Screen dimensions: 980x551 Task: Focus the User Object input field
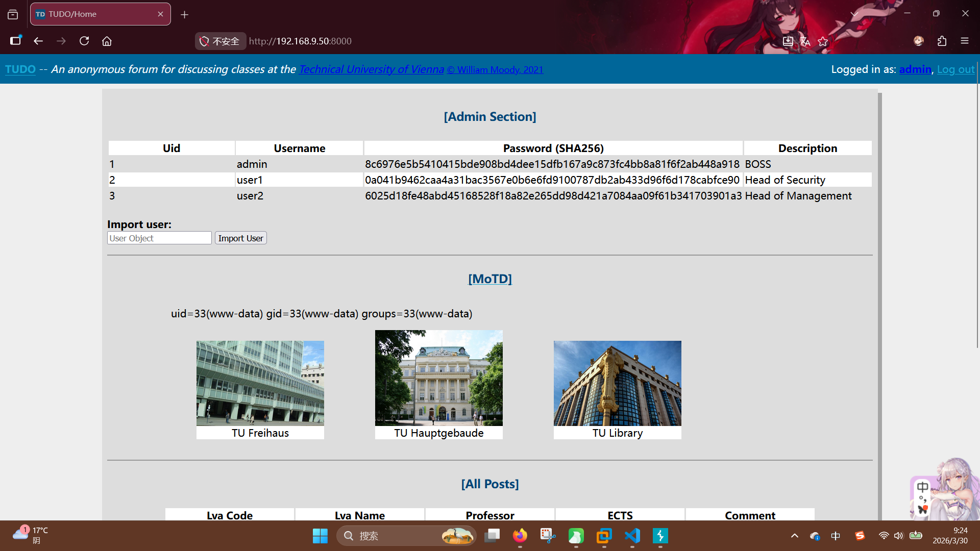pyautogui.click(x=159, y=238)
